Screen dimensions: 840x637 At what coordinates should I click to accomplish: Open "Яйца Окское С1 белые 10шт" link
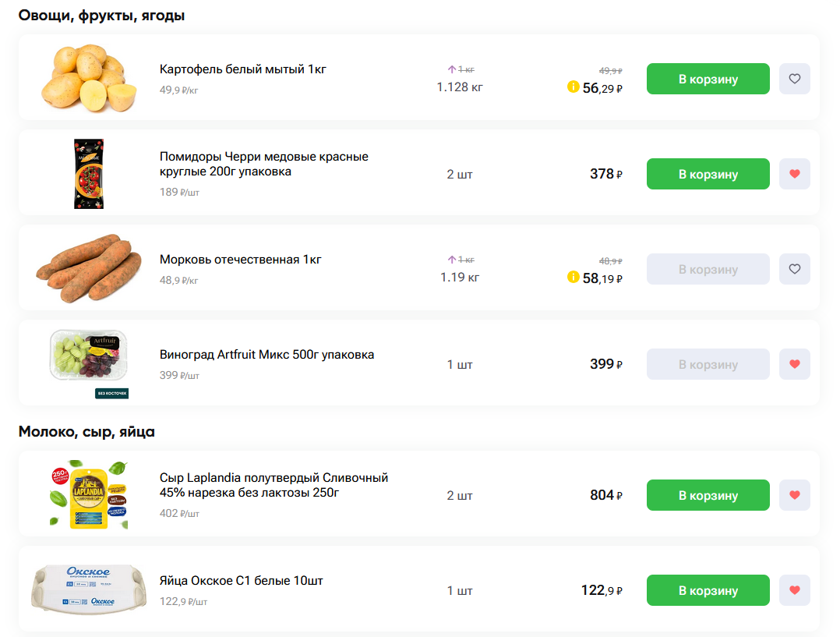pos(241,581)
